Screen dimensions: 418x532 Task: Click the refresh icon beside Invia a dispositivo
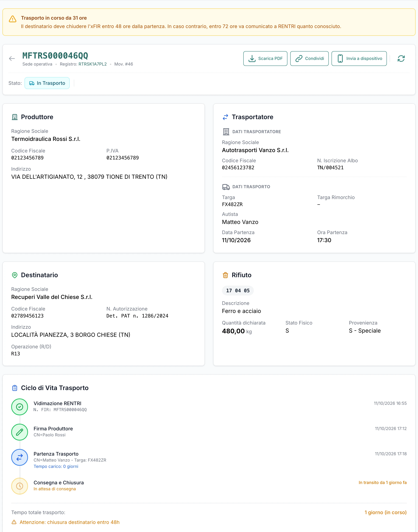401,59
